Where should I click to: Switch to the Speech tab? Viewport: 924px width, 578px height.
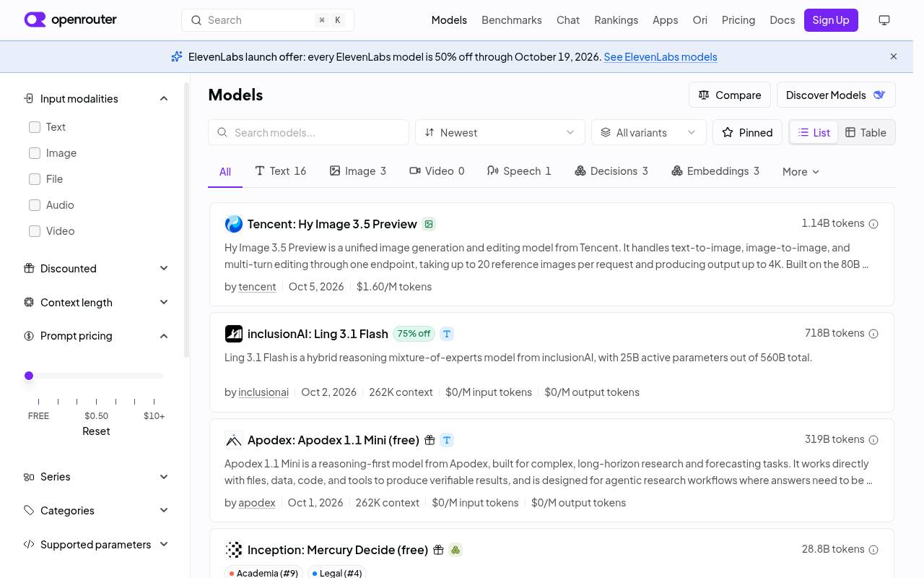point(519,171)
